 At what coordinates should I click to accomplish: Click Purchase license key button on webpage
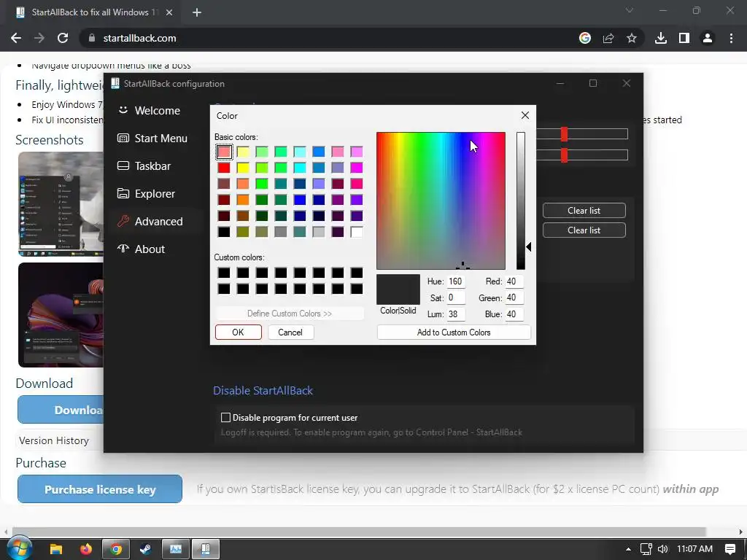pyautogui.click(x=100, y=489)
